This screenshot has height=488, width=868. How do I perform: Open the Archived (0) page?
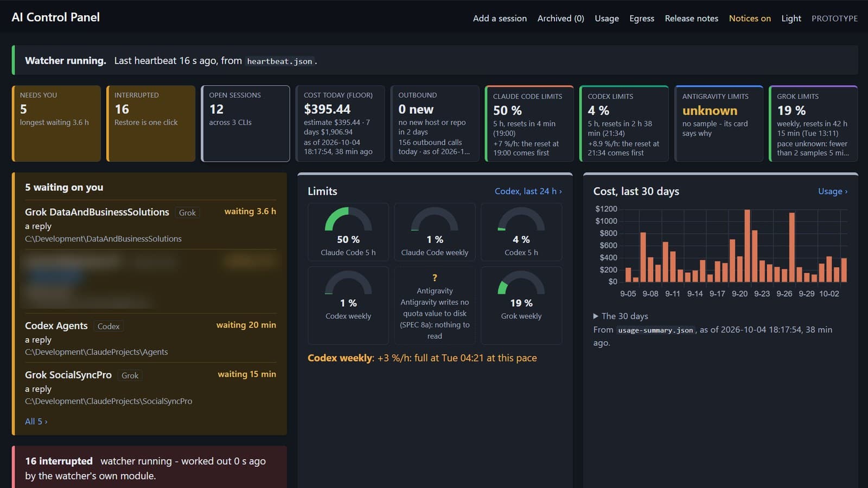coord(560,18)
